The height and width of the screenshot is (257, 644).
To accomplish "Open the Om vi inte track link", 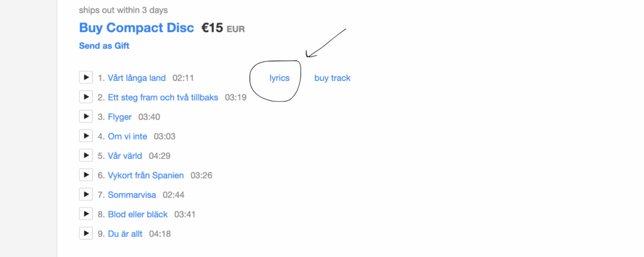I will tap(127, 136).
